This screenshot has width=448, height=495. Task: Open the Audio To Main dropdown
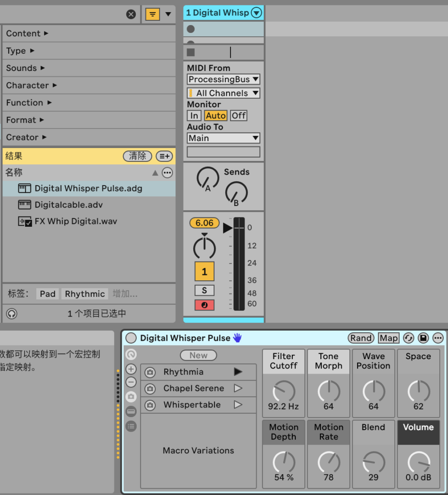coord(223,138)
